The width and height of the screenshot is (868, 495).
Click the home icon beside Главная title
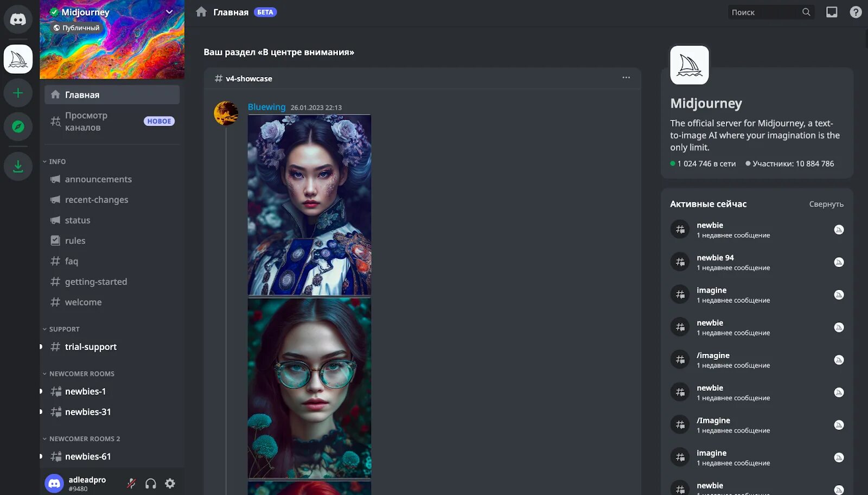201,12
